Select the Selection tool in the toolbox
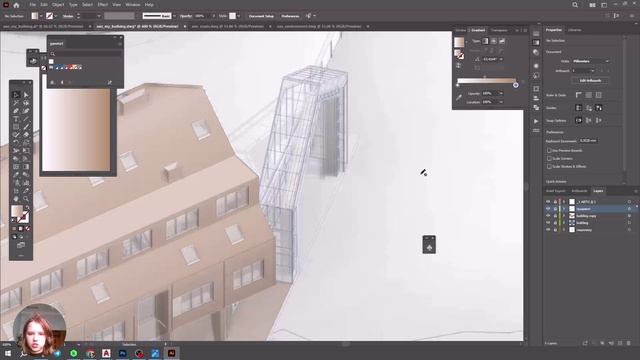Image resolution: width=640 pixels, height=360 pixels. [x=16, y=95]
